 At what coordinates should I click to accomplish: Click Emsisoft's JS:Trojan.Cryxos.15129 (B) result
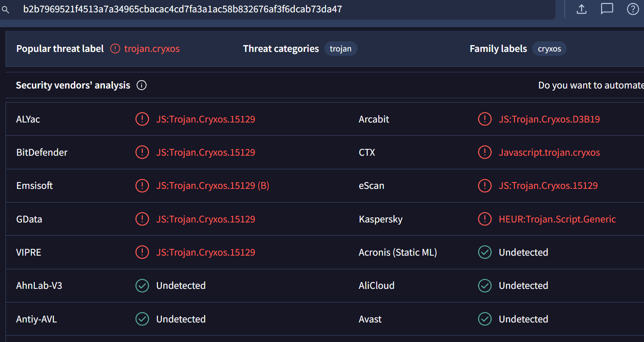[x=213, y=185]
